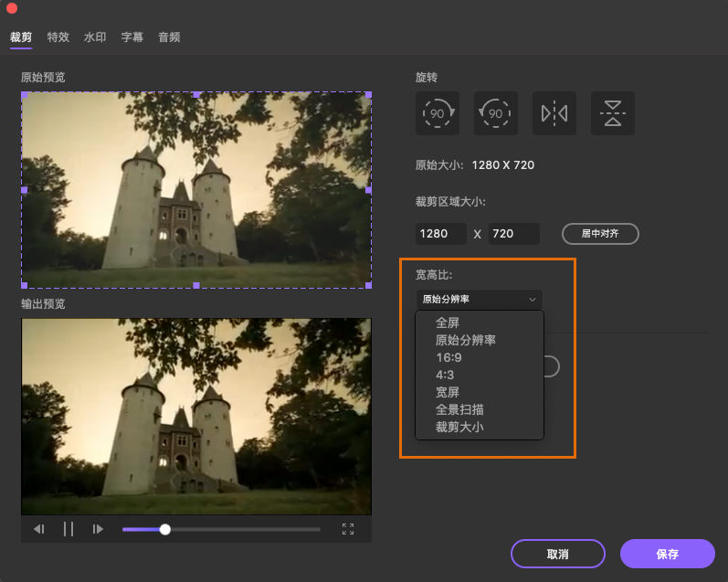This screenshot has height=582, width=728.
Task: Switch to the 特效 tab
Action: [58, 37]
